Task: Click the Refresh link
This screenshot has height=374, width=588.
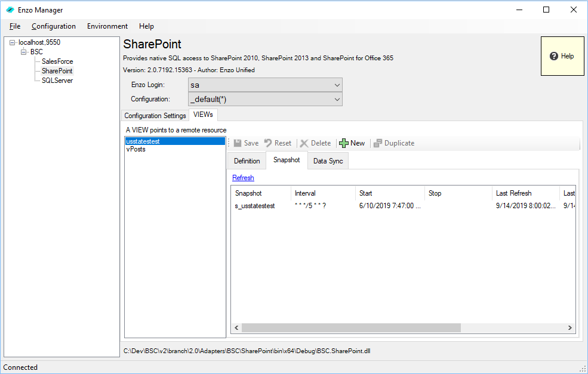Action: pyautogui.click(x=243, y=178)
